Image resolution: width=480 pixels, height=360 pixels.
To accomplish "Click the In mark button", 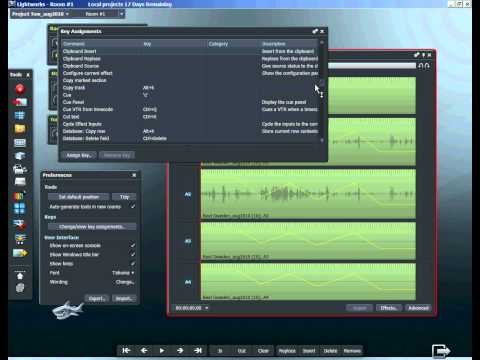I will point(220,351).
